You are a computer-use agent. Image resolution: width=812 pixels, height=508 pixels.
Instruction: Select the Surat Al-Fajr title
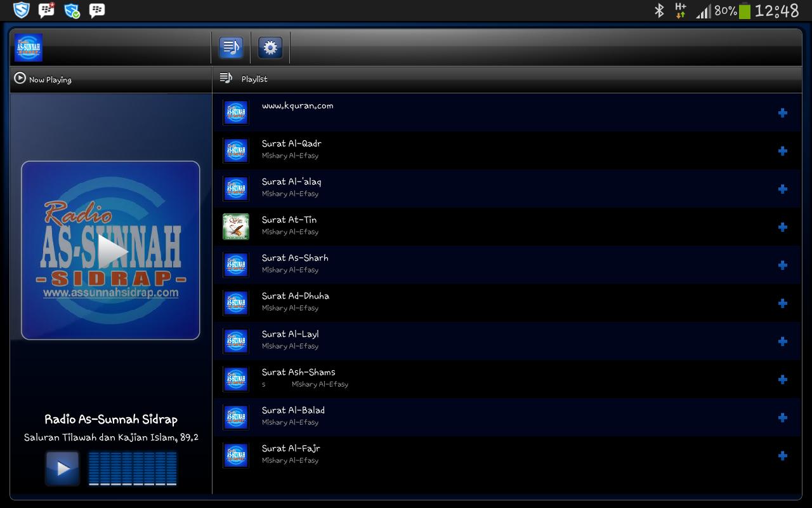point(291,448)
